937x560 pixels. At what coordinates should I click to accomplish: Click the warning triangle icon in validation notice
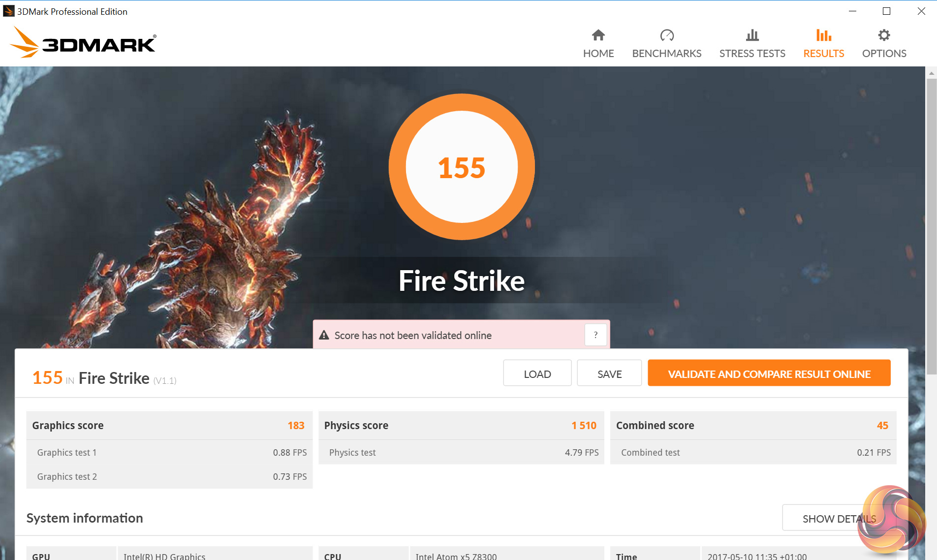(x=324, y=335)
